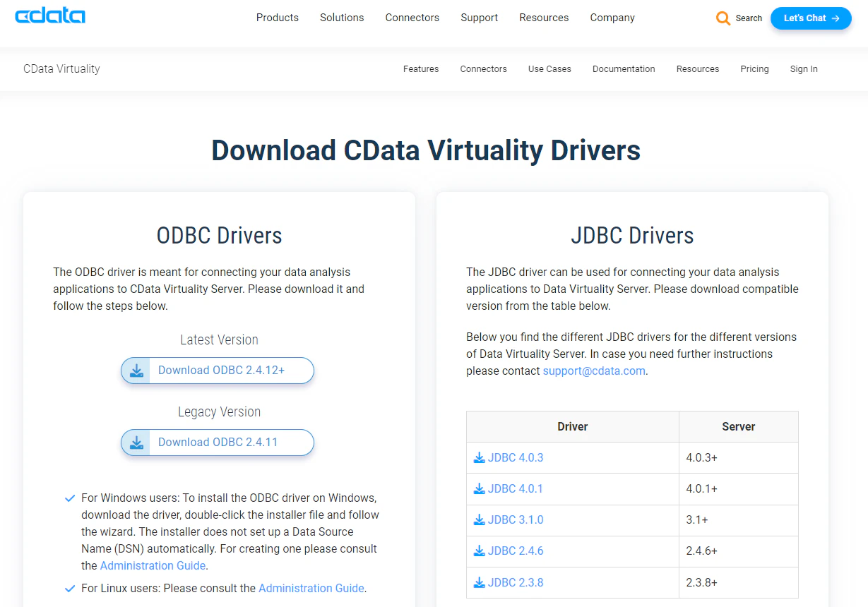This screenshot has height=607, width=868.
Task: Open Administration Guide for Linux users
Action: 311,588
